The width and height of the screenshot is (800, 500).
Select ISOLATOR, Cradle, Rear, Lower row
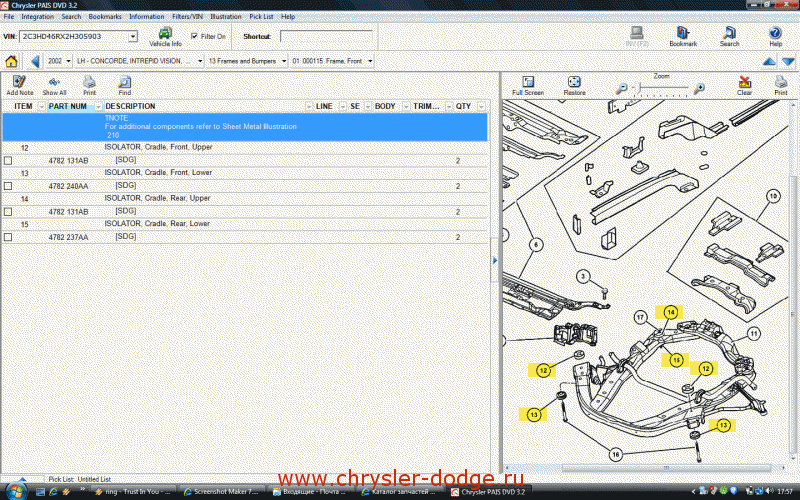click(245, 224)
